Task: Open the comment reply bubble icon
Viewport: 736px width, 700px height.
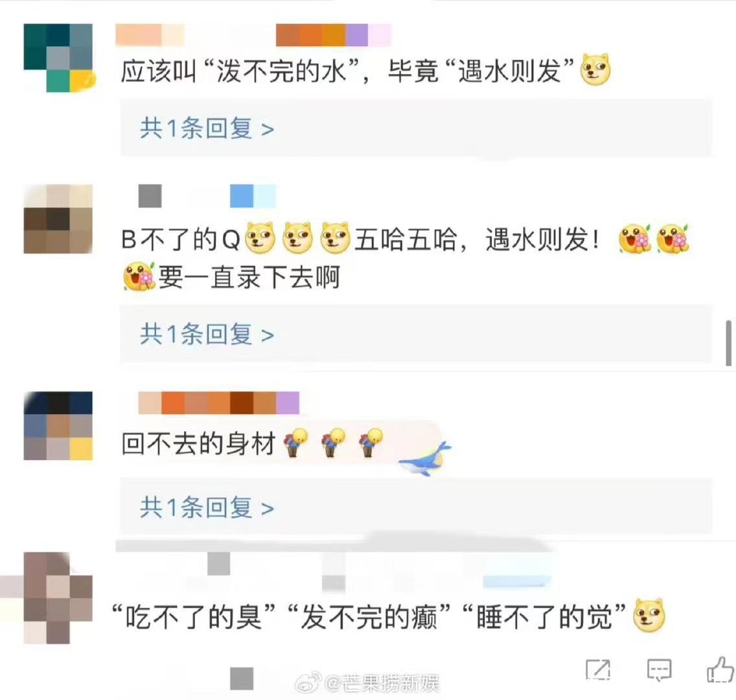Action: point(659,670)
